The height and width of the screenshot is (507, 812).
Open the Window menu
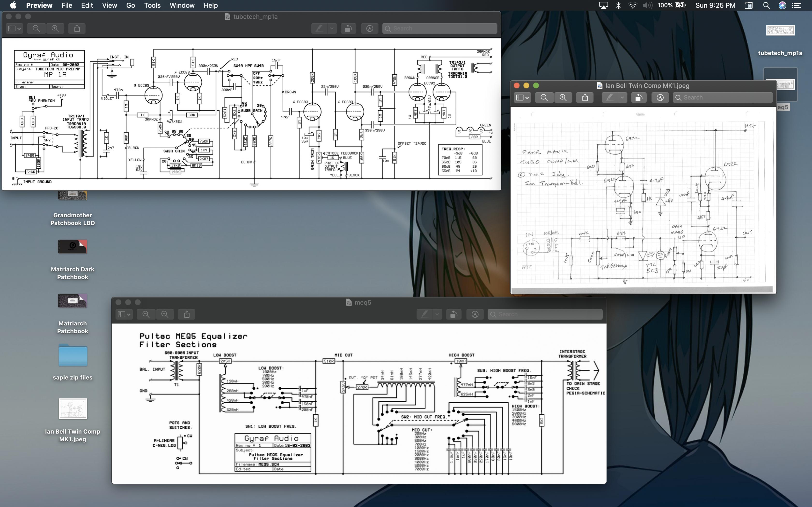pyautogui.click(x=182, y=5)
